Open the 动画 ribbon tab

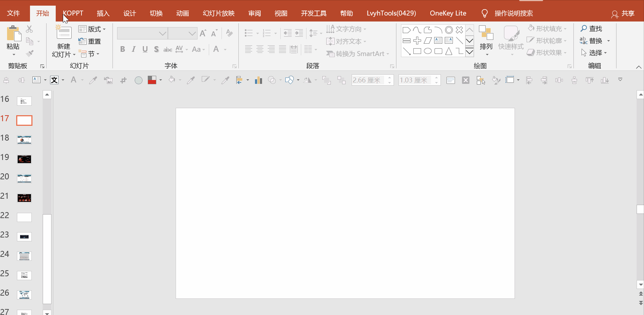182,13
